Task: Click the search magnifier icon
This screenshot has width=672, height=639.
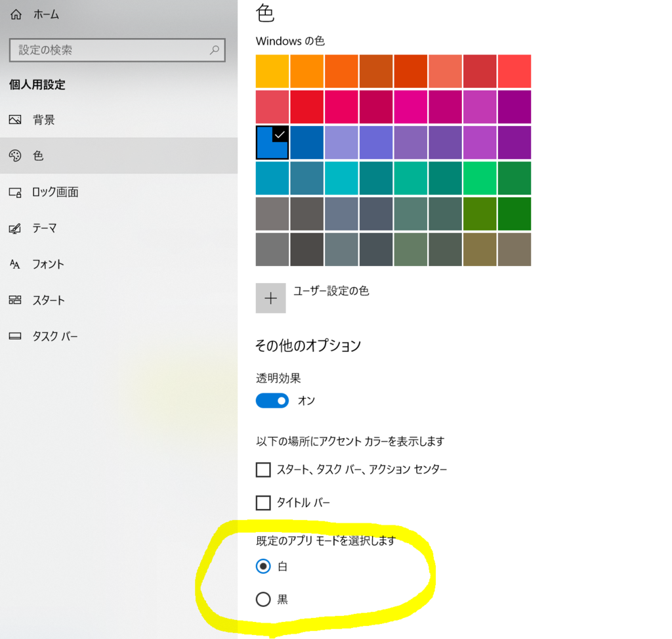Action: pos(215,50)
